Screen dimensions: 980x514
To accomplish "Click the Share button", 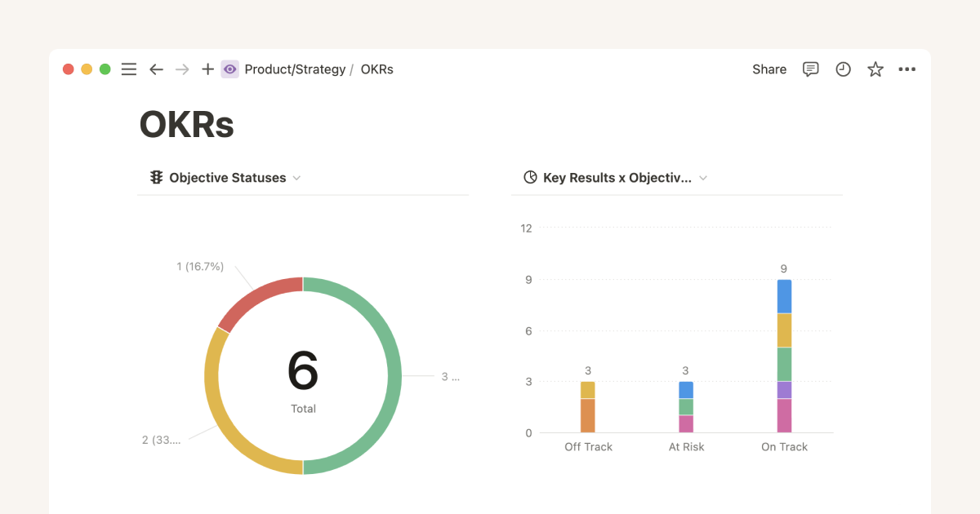I will [x=768, y=69].
